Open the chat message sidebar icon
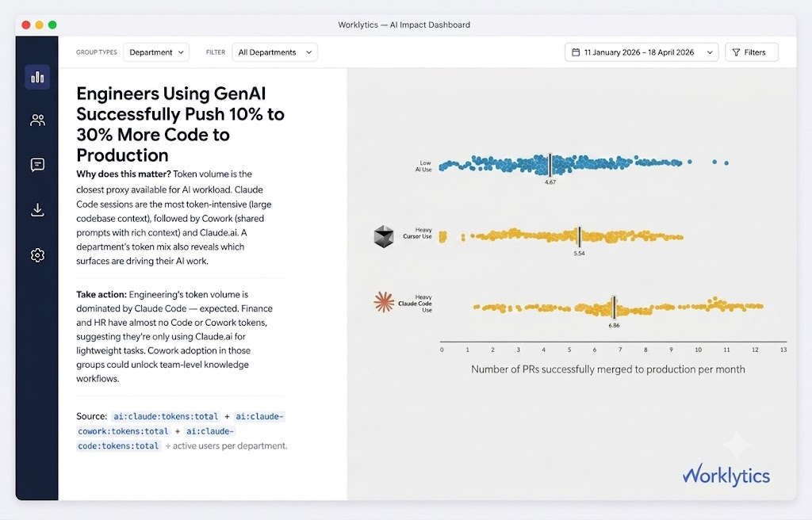 tap(37, 165)
